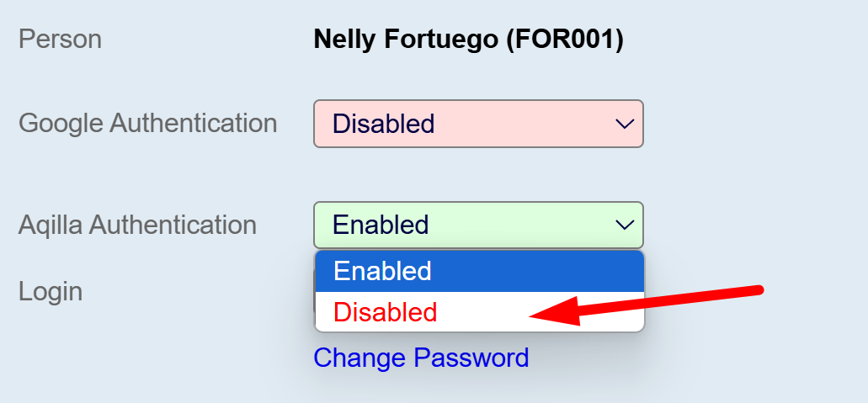Viewport: 868px width, 403px height.
Task: Open the Google Authentication dropdown
Action: coord(477,124)
